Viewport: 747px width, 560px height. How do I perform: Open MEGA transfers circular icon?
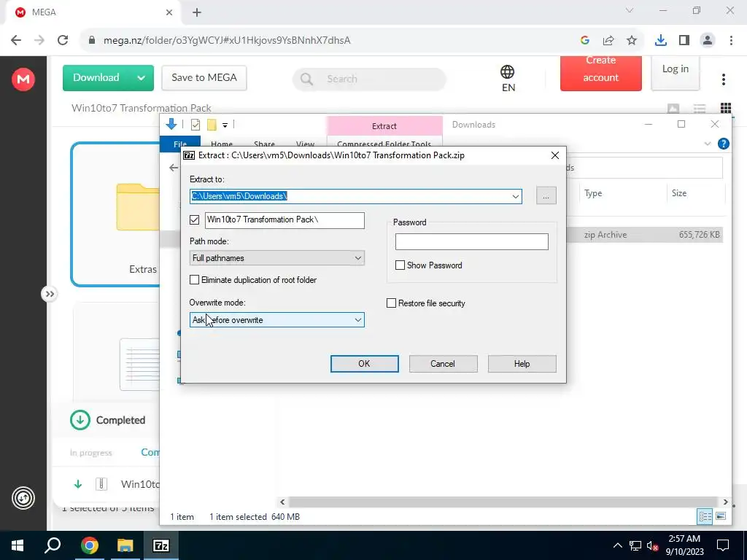[23, 499]
